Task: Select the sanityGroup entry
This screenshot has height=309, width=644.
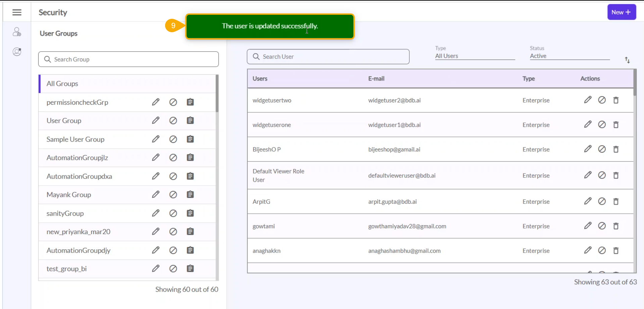Action: (x=65, y=213)
